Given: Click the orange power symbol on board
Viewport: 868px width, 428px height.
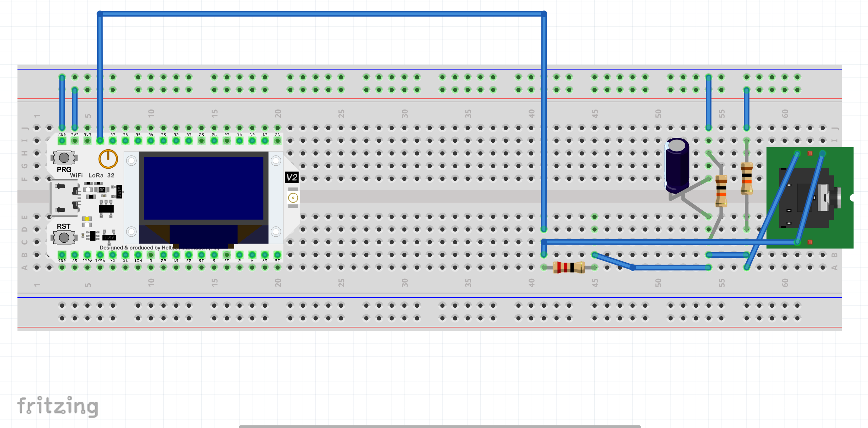Looking at the screenshot, I should click(x=108, y=158).
